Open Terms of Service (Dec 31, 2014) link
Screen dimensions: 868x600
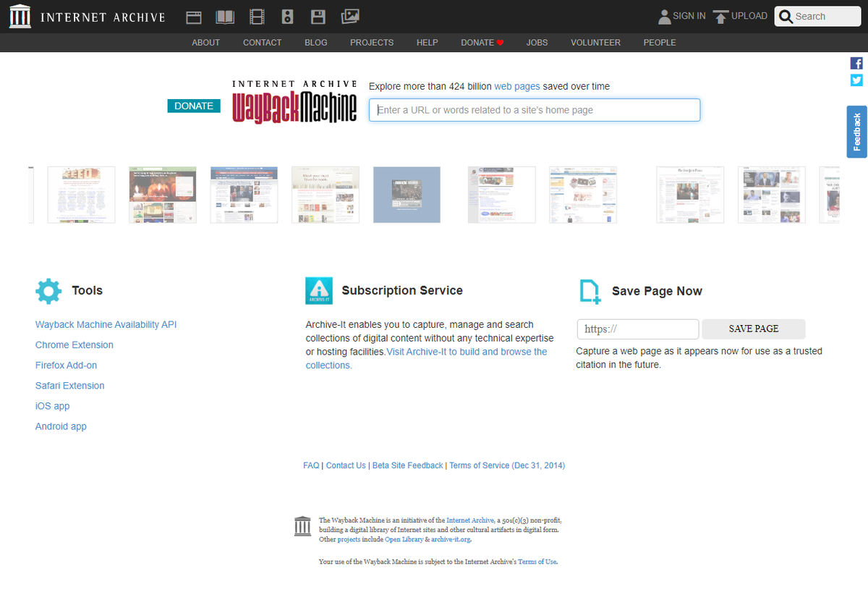point(507,465)
